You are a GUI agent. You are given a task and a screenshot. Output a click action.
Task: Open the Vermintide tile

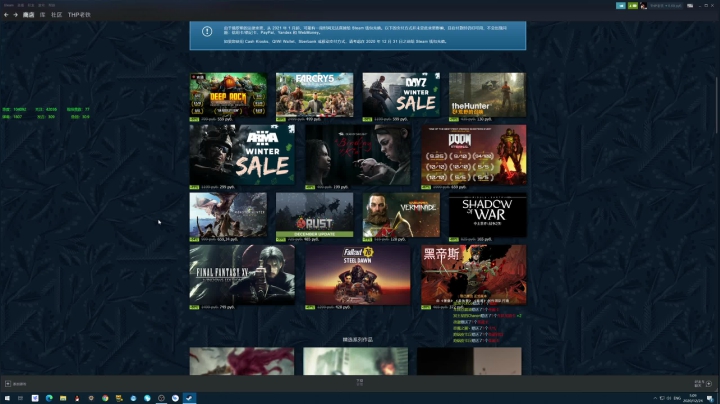(x=401, y=214)
